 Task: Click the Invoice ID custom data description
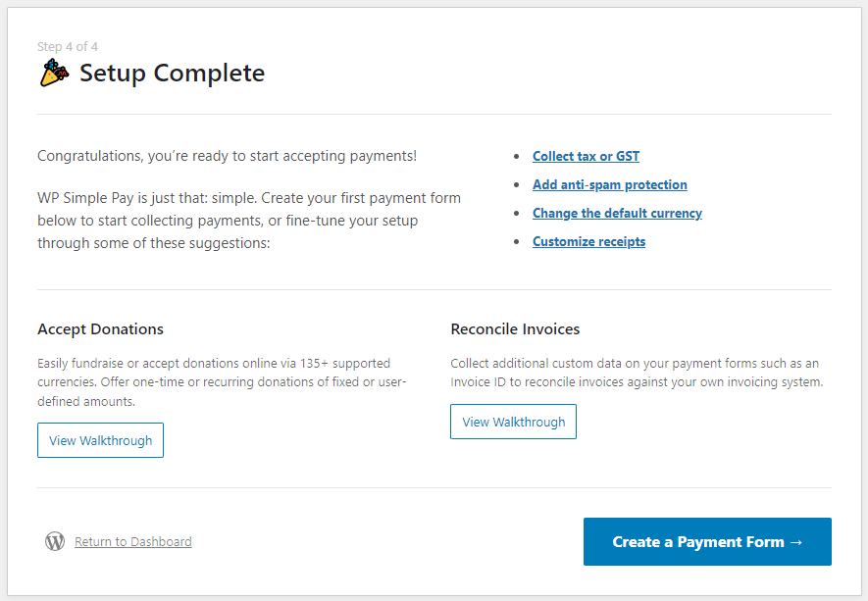coord(636,373)
